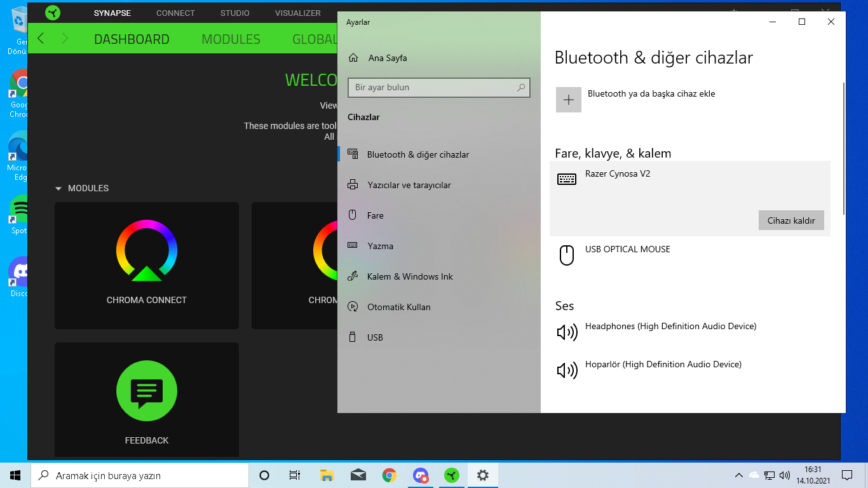The height and width of the screenshot is (488, 868).
Task: Open Google Chrome desktop shortcut
Action: 18,93
